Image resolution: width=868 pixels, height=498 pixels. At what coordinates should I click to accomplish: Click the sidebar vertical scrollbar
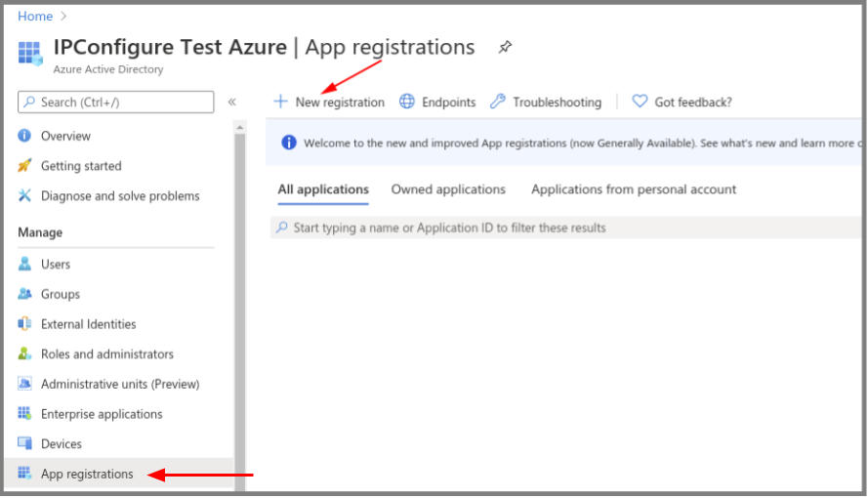click(x=239, y=293)
